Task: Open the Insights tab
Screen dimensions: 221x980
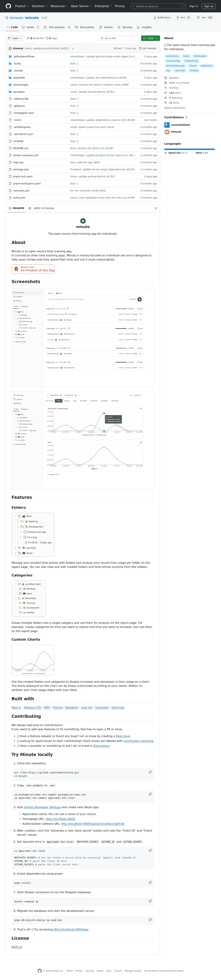Action: tap(144, 27)
